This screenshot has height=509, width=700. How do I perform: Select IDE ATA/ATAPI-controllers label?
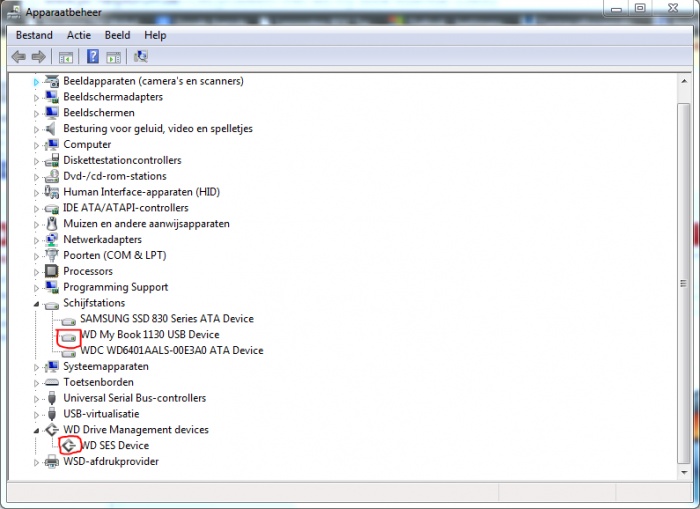coord(126,208)
